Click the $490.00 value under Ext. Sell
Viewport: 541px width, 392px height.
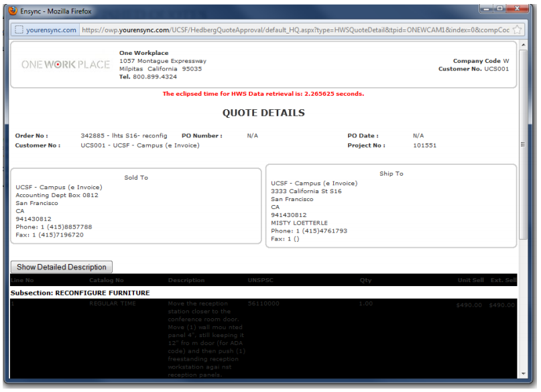tap(501, 305)
